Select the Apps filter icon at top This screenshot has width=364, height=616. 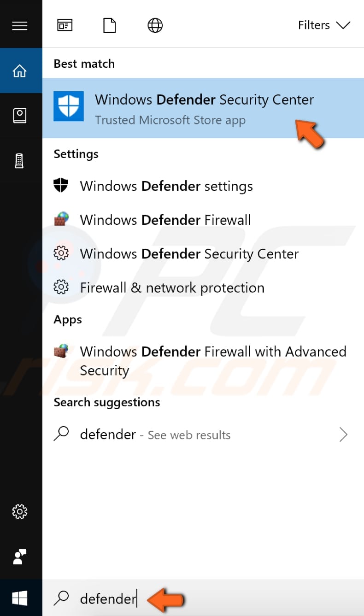[65, 25]
